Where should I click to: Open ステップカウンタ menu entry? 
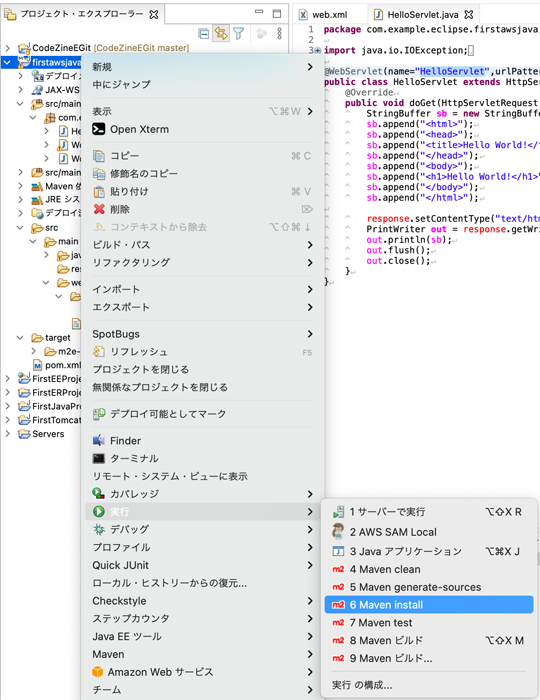(203, 619)
